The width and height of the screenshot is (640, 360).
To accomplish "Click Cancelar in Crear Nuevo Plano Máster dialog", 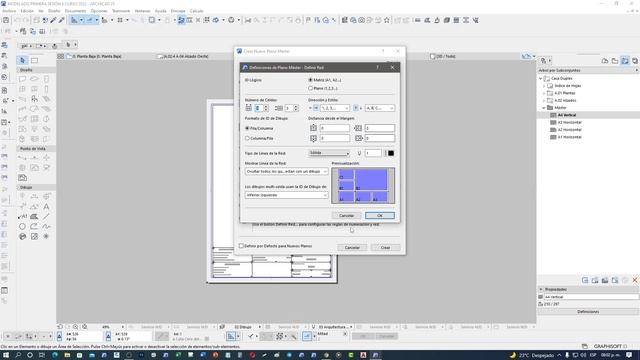I will [x=352, y=247].
